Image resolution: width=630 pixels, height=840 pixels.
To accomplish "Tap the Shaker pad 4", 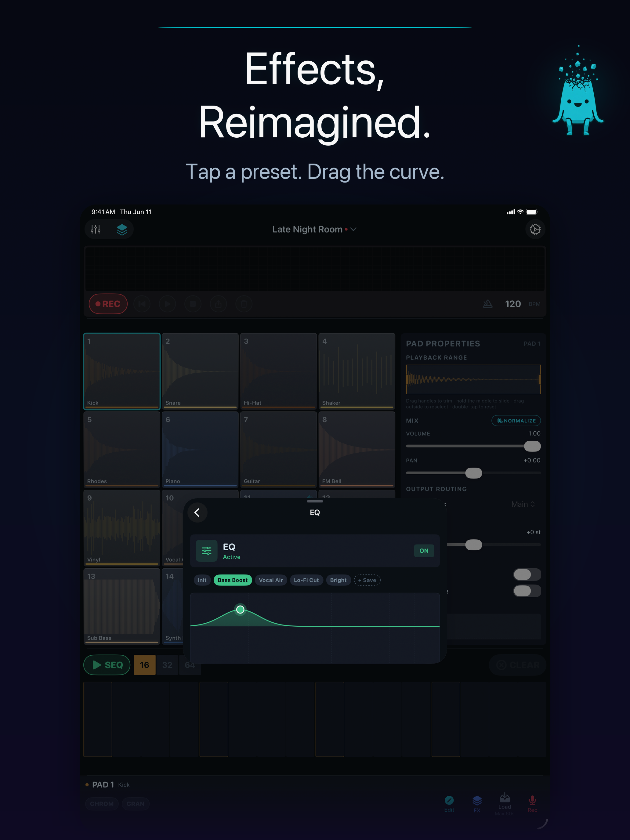I will pyautogui.click(x=357, y=371).
